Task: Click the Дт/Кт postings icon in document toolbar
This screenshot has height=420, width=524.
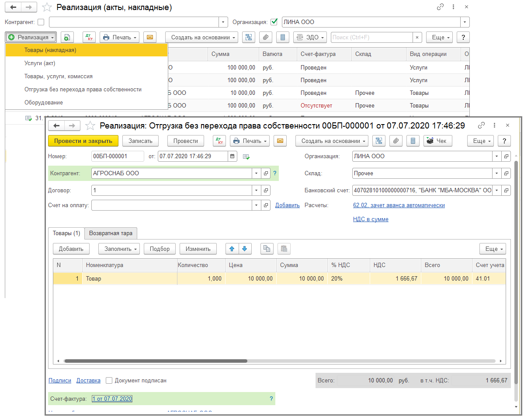Action: [219, 141]
